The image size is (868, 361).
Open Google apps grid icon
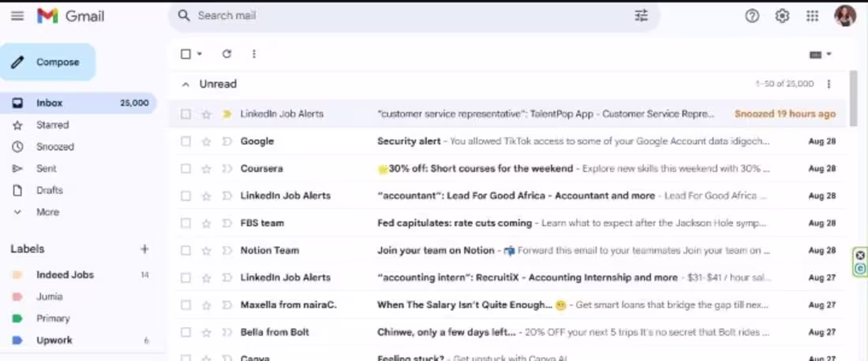coord(812,16)
